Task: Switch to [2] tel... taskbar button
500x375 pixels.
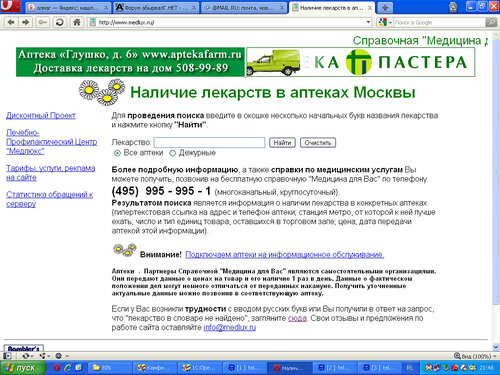Action: (335, 368)
